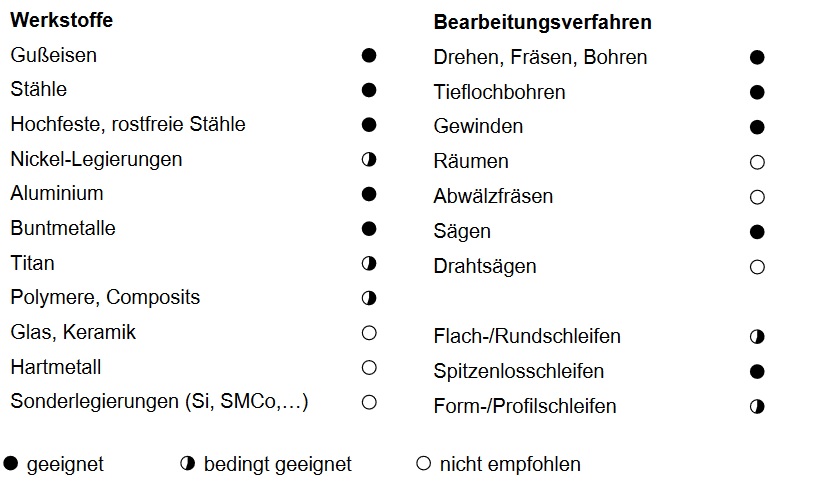Click the half-filled circle in the bedingt geeignet legend

[188, 464]
